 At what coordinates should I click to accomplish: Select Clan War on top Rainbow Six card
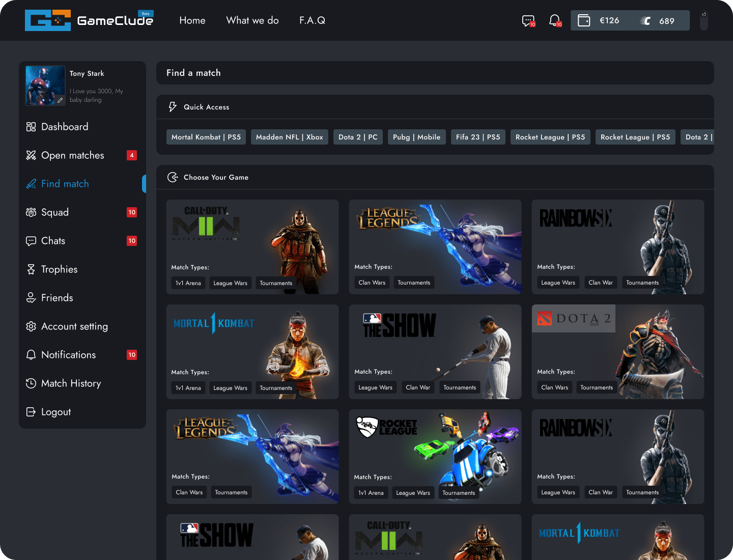601,283
